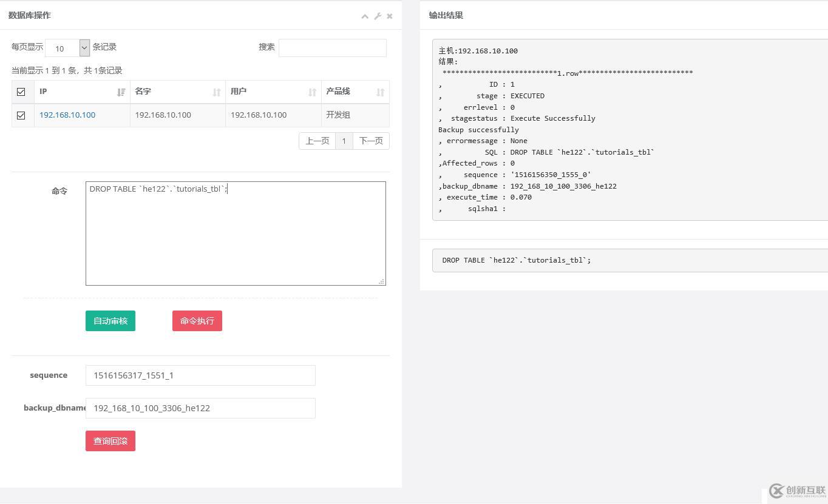Sort table by 名字 column
Viewport: 828px width, 504px height.
pos(177,92)
